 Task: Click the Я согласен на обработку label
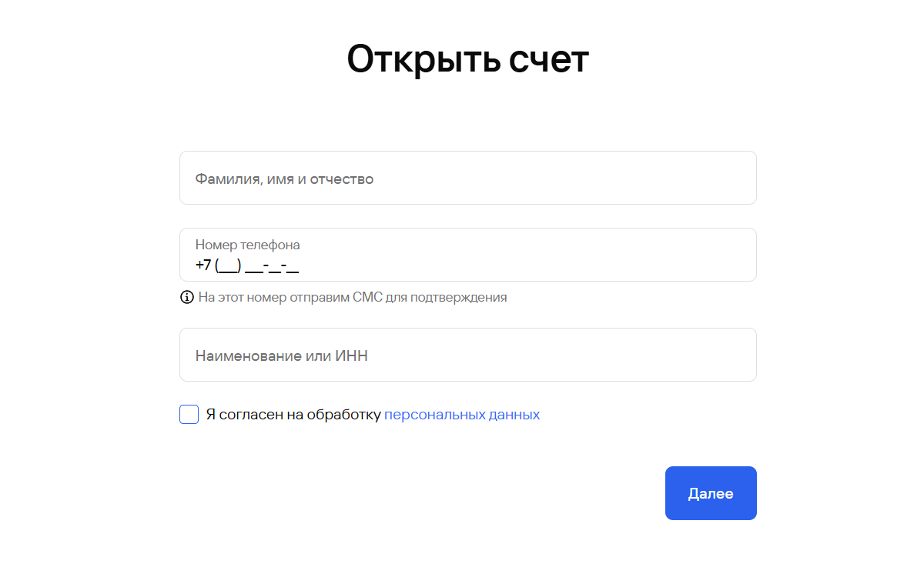pyautogui.click(x=293, y=415)
